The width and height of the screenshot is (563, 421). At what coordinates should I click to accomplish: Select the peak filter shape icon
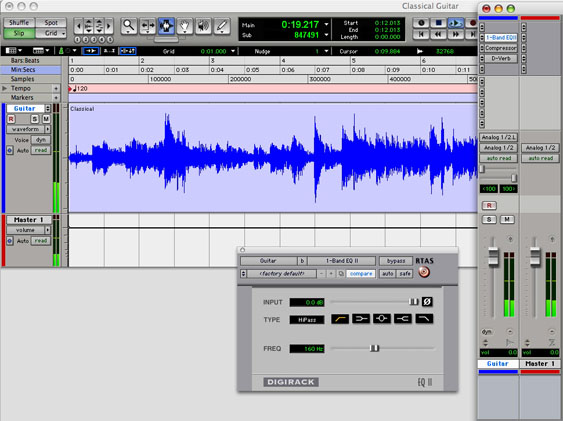tap(382, 318)
